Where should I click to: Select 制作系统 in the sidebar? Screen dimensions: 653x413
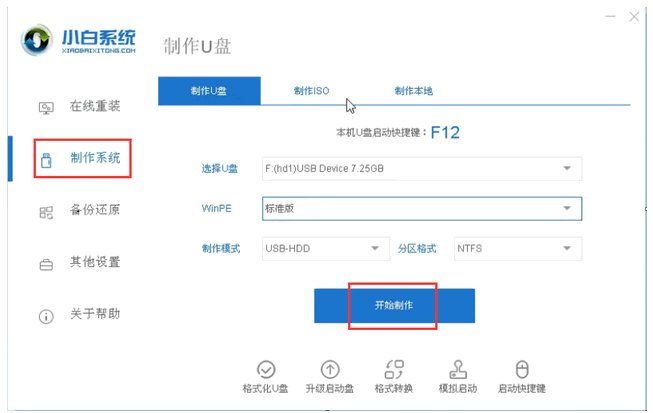95,158
